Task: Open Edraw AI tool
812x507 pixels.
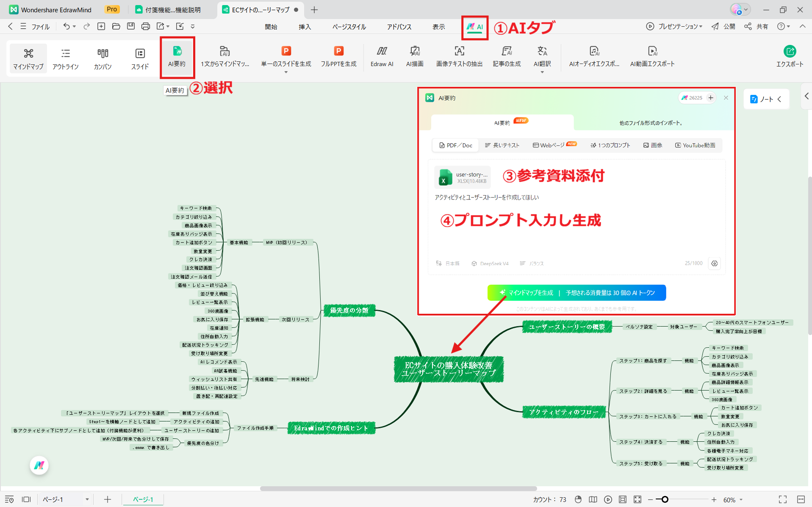Action: [382, 57]
